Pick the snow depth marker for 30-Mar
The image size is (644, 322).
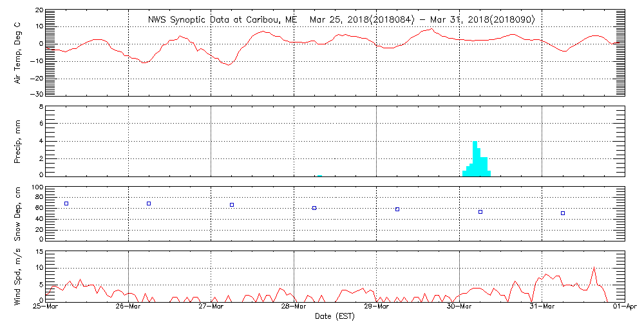pyautogui.click(x=480, y=212)
